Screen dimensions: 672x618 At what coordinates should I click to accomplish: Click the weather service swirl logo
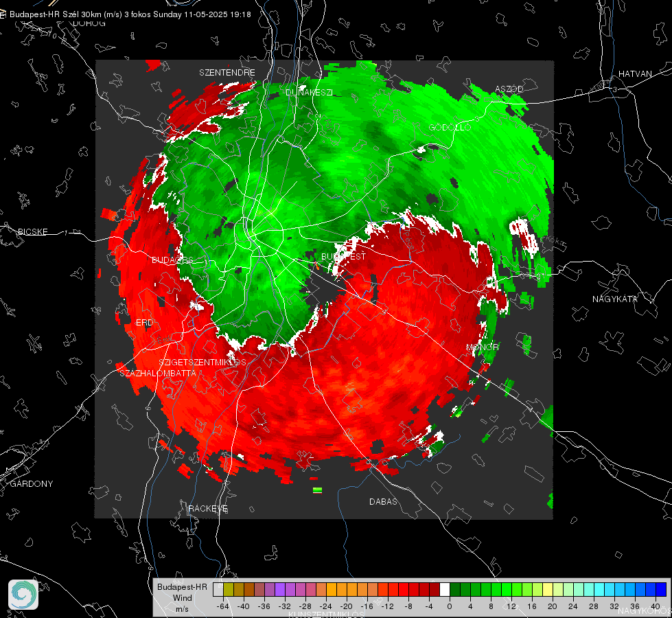tap(23, 595)
